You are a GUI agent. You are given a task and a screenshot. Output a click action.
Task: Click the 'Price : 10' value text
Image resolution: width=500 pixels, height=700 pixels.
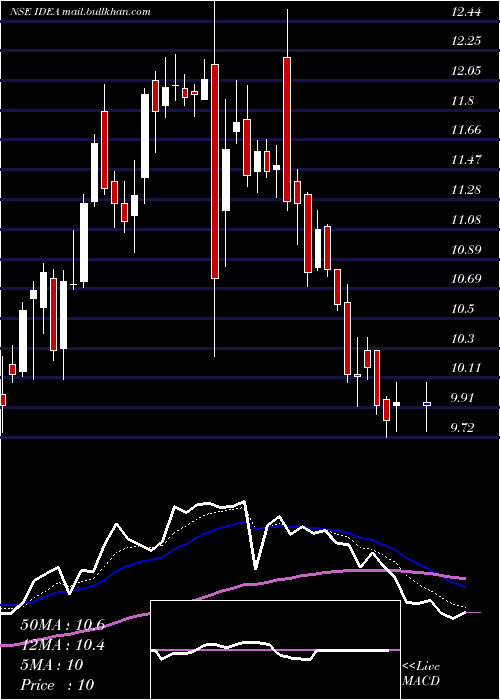coord(57,685)
